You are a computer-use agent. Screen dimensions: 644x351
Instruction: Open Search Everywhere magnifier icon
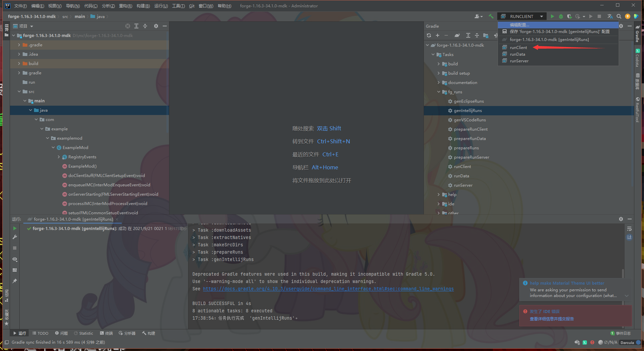pyautogui.click(x=619, y=16)
